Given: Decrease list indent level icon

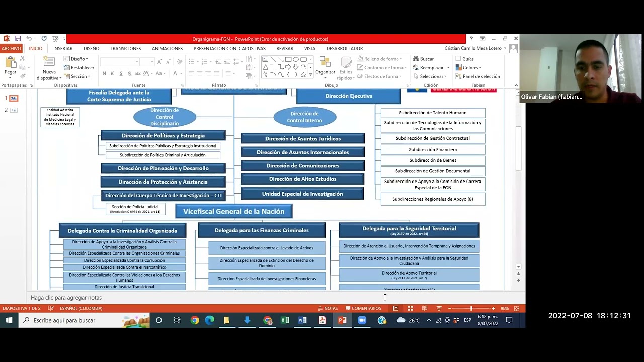Looking at the screenshot, I should click(x=218, y=62).
